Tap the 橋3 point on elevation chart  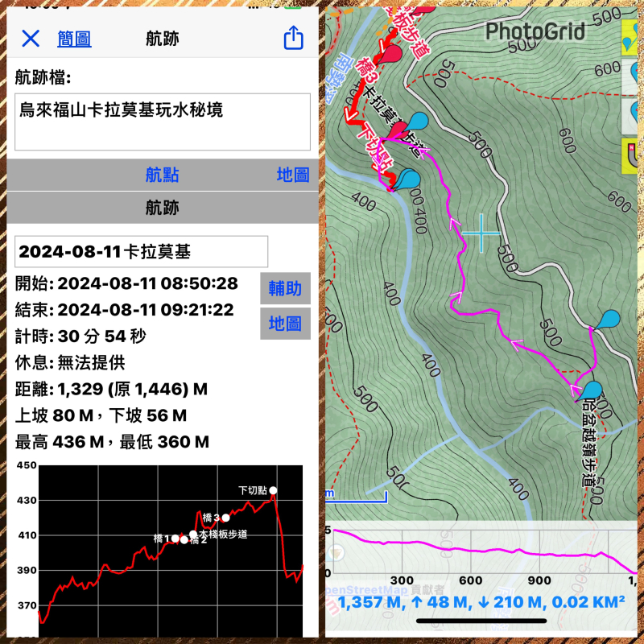(225, 518)
